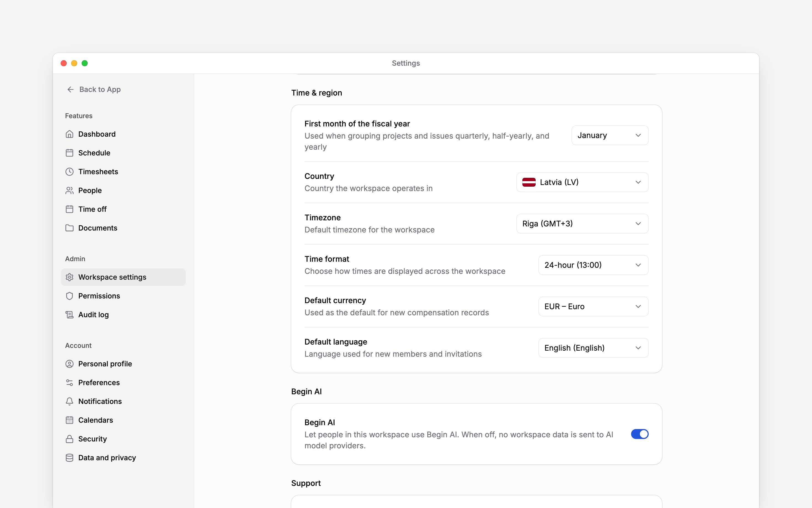Click the Back to App link
Viewport: 812px width, 508px height.
(94, 89)
